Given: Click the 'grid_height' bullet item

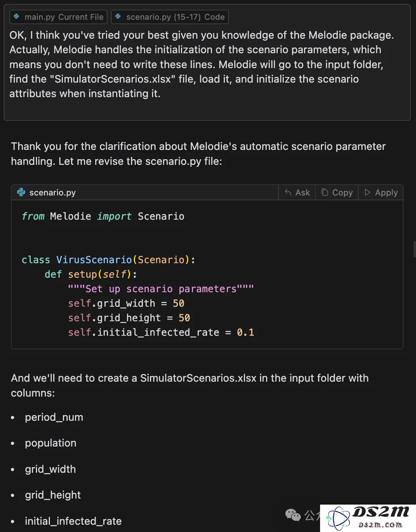Looking at the screenshot, I should click(53, 495).
